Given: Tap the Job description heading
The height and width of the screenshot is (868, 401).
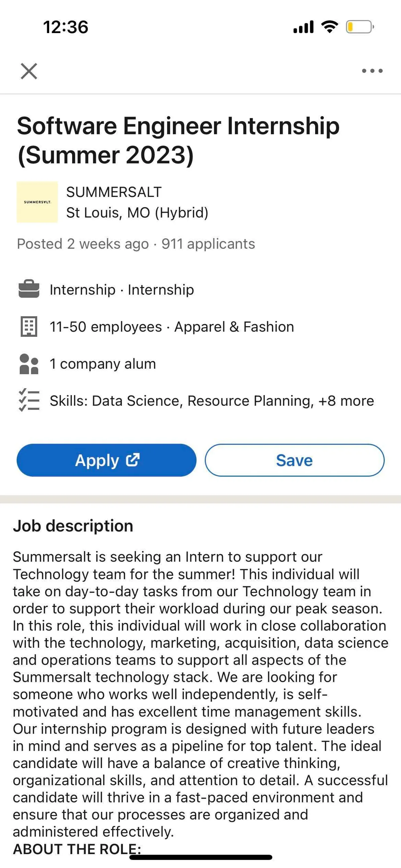Looking at the screenshot, I should coord(73,526).
